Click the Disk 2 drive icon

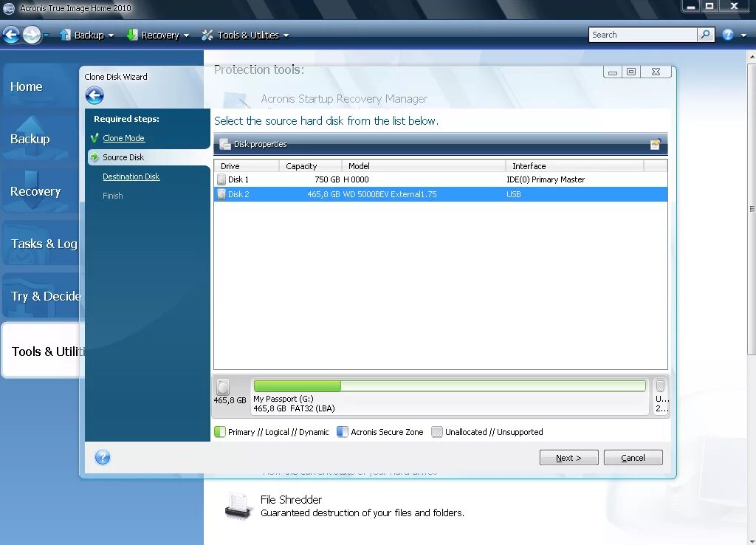[x=221, y=194]
